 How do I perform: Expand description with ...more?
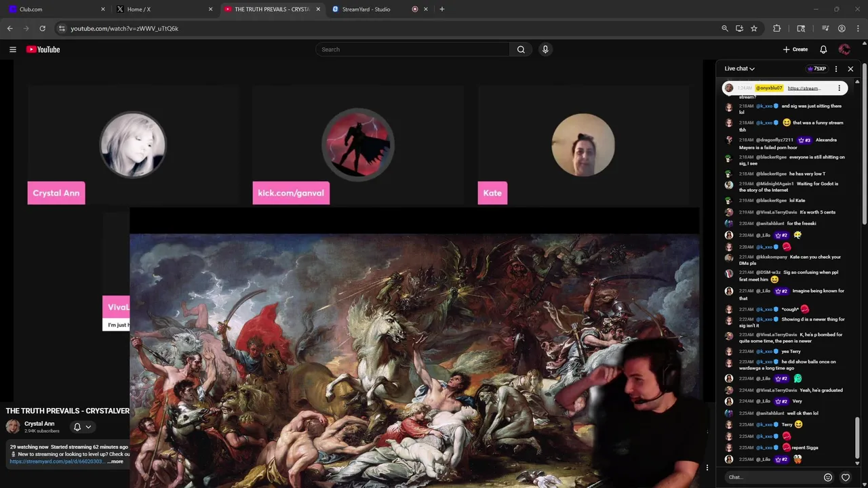[x=116, y=462]
